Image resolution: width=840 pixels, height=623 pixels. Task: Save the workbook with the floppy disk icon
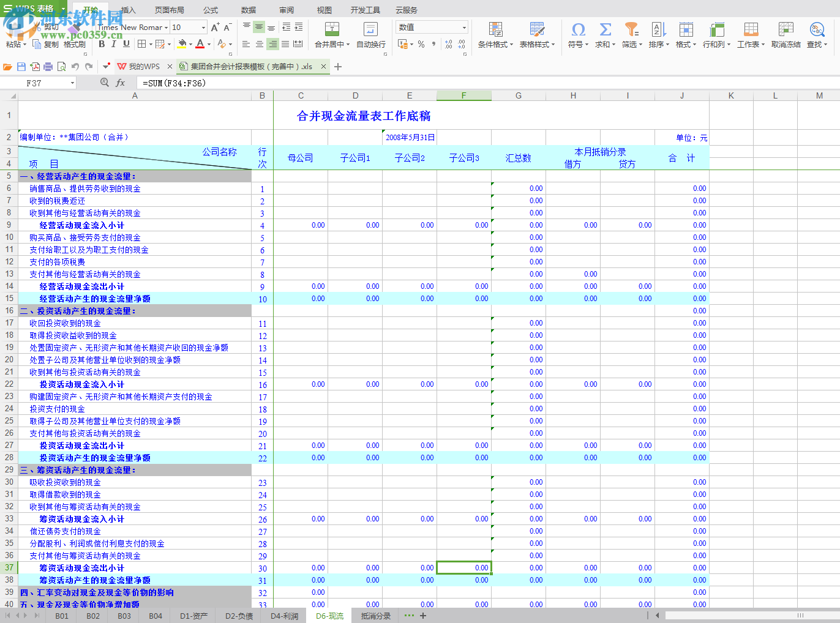coord(21,67)
